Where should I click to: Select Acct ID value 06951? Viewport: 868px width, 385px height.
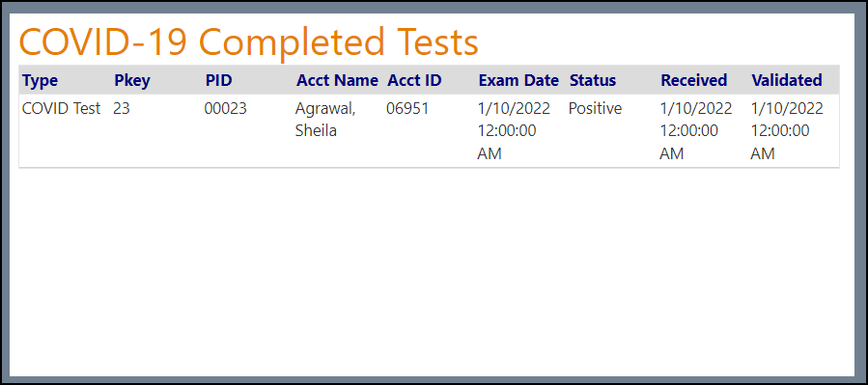click(x=407, y=109)
